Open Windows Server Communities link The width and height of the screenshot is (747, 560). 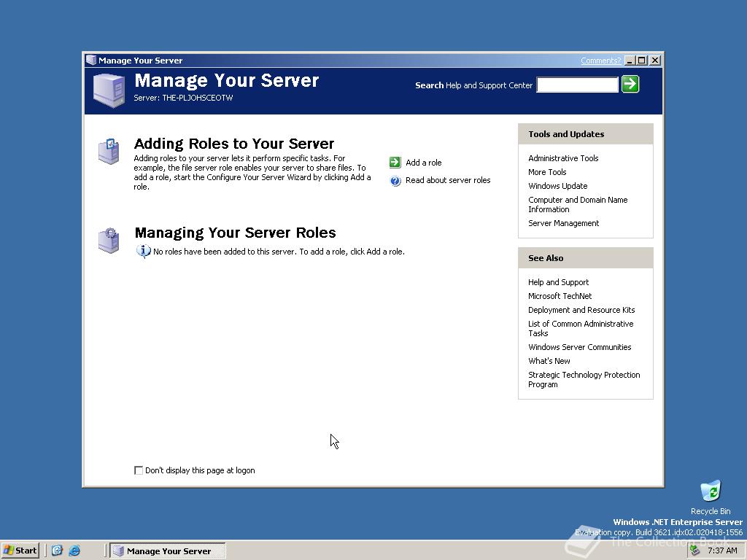coord(579,346)
